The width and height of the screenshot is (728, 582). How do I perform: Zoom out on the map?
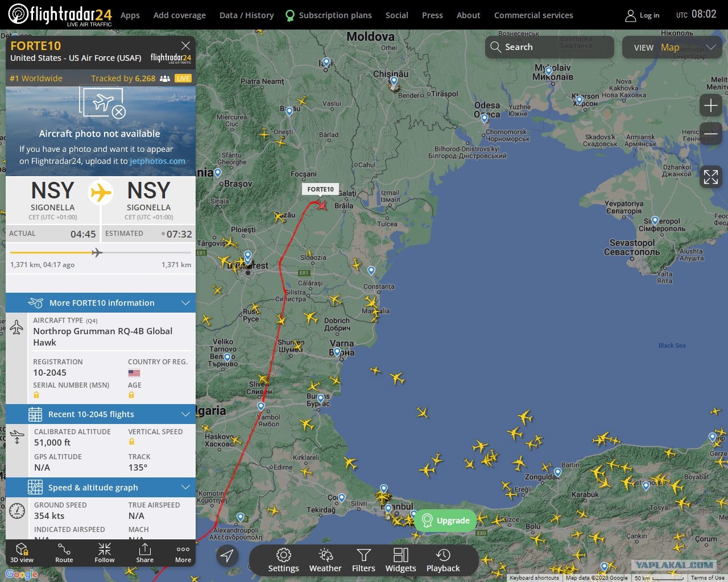coord(711,134)
